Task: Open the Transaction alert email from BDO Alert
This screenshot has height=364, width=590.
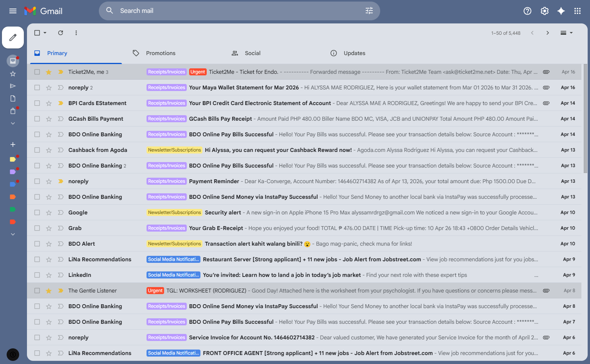Action: point(304,244)
